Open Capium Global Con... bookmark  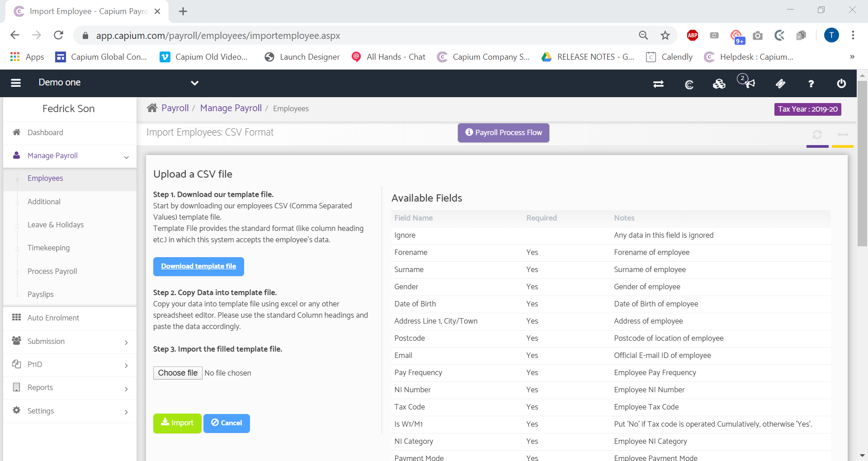(101, 57)
